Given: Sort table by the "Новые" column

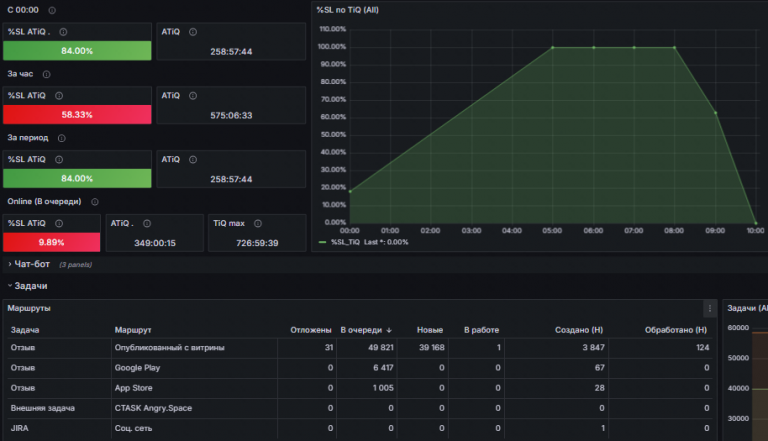Looking at the screenshot, I should tap(430, 330).
